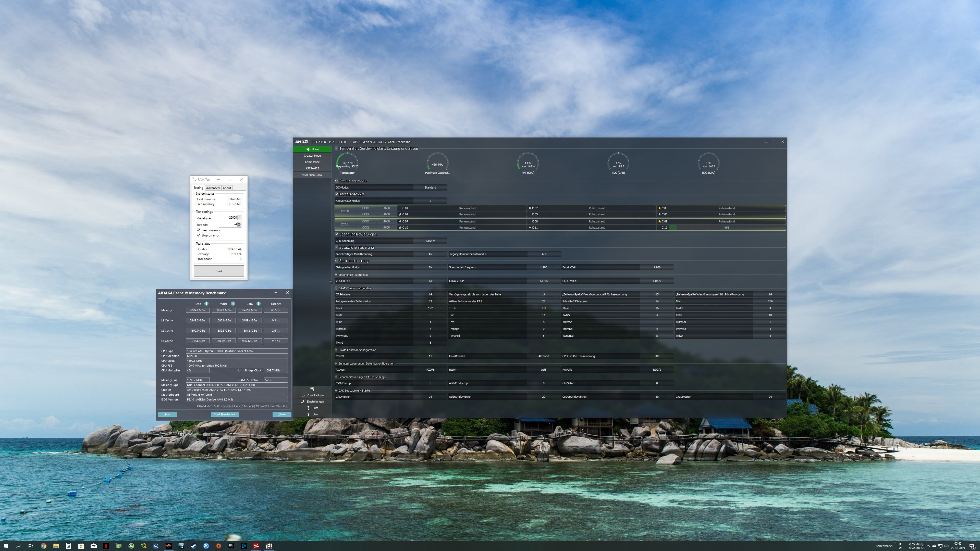Image resolution: width=980 pixels, height=551 pixels.
Task: Open Steam from the taskbar
Action: [194, 546]
